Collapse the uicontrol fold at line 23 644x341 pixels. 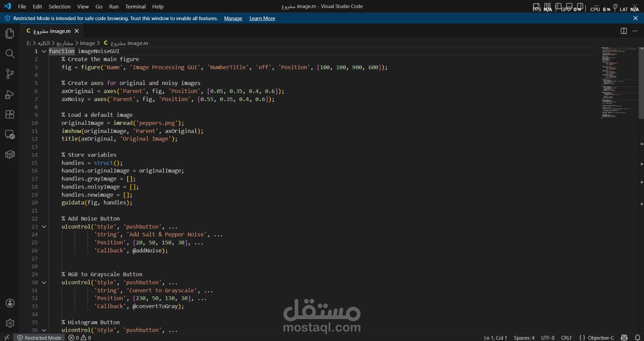coord(44,227)
